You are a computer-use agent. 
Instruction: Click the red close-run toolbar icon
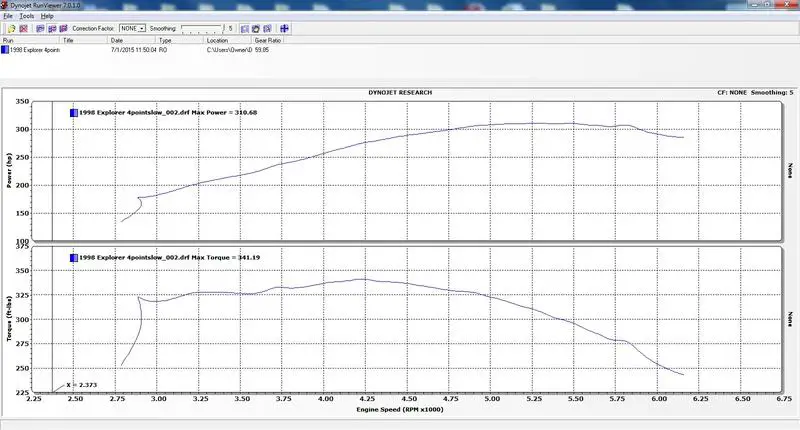point(23,29)
